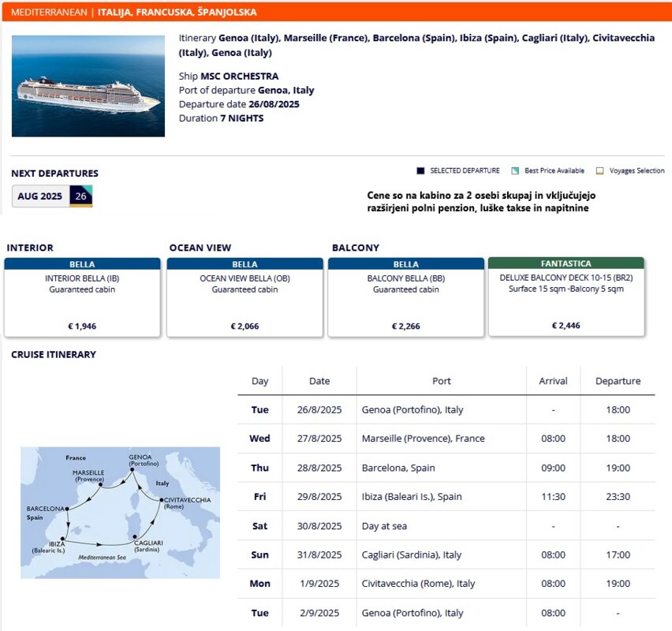
Task: Click the ITALIJA, FRANCUSKA, ŠPANJOLSKA header title
Action: point(177,12)
